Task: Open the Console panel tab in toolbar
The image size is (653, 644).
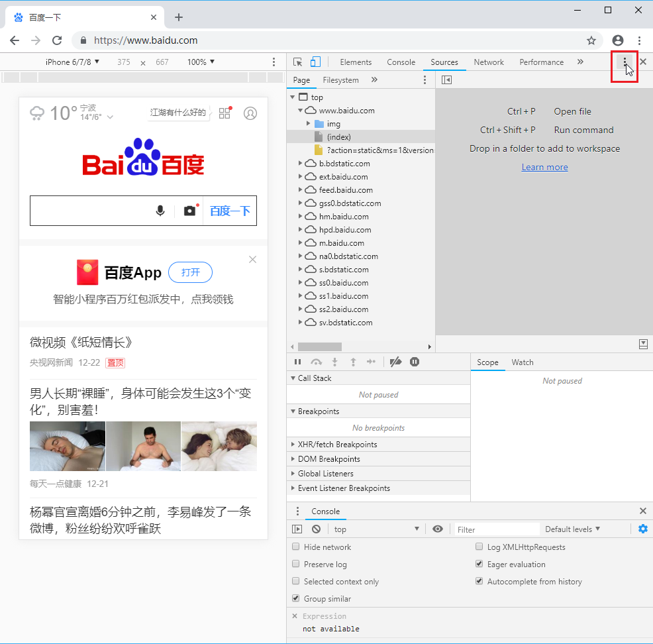Action: click(x=401, y=62)
